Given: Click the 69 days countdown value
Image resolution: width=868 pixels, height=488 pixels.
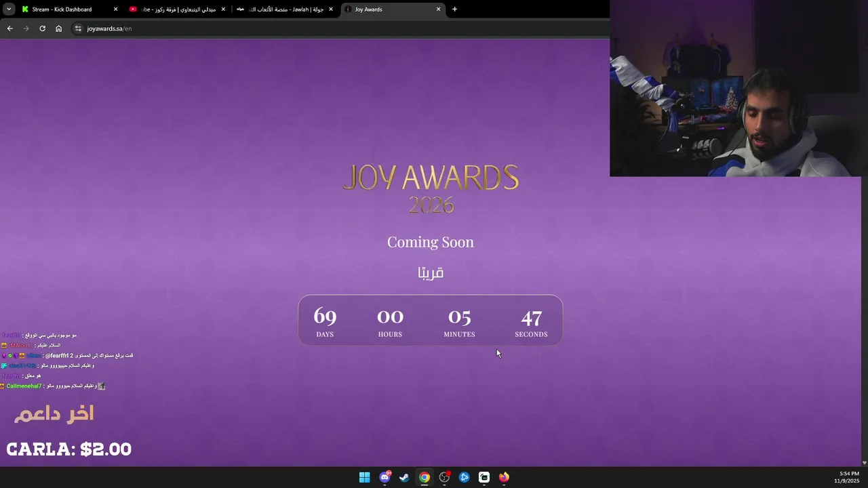Looking at the screenshot, I should (x=325, y=316).
